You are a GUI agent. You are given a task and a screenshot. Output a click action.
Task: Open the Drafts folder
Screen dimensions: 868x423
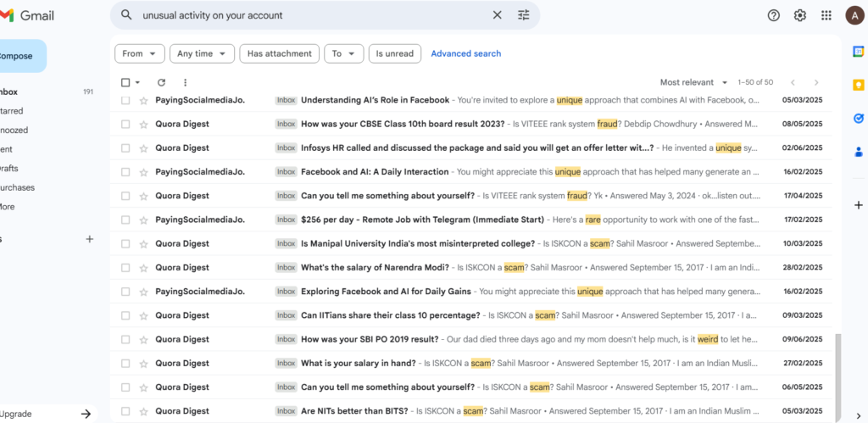[x=8, y=169]
